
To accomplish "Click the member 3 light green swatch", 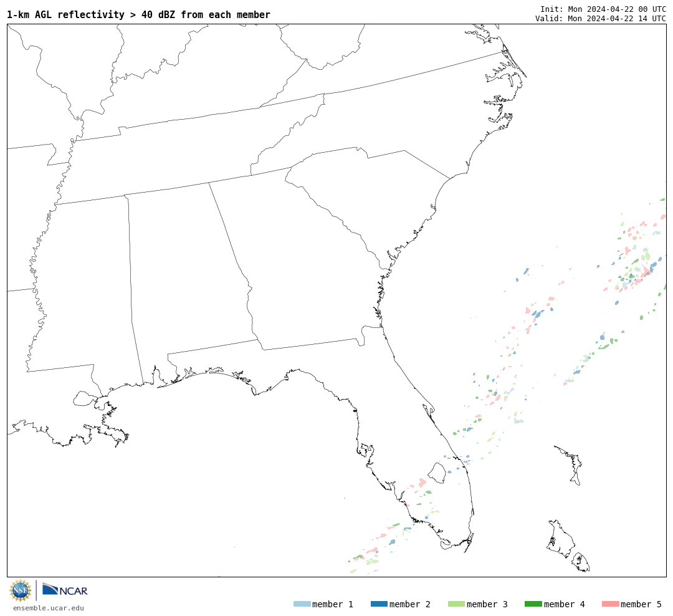I will (x=456, y=604).
